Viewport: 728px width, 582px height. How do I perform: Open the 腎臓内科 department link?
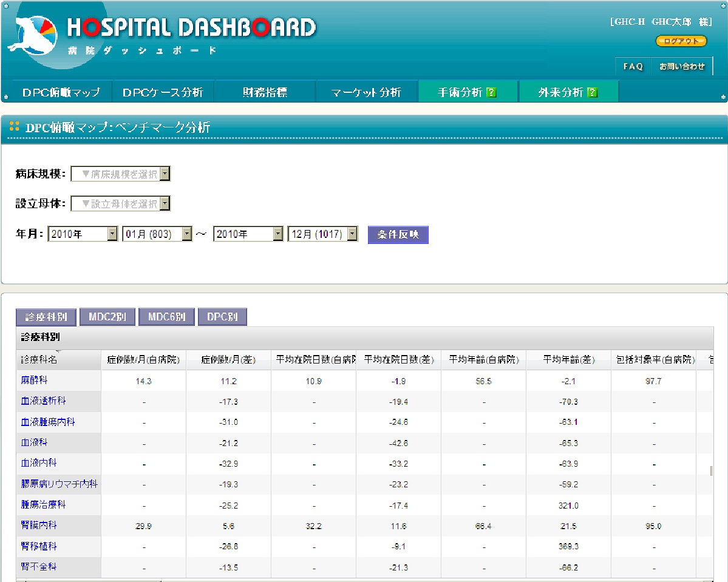coord(39,525)
